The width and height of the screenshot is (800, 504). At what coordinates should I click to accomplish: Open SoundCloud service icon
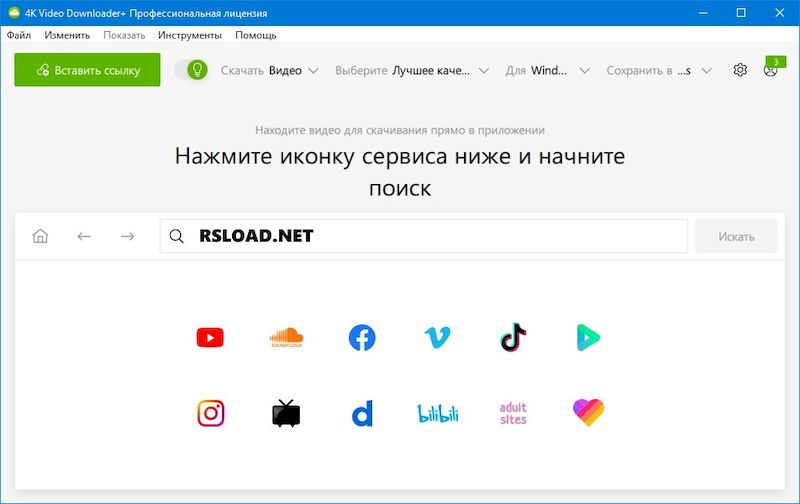pyautogui.click(x=286, y=338)
